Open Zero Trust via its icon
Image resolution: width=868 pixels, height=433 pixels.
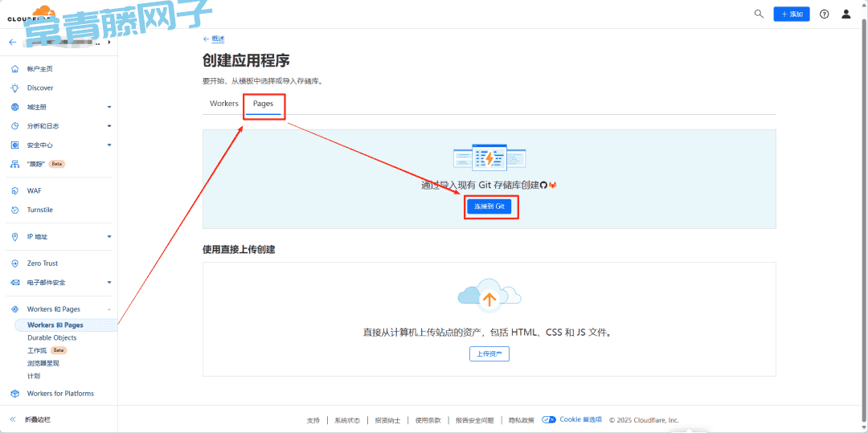pyautogui.click(x=15, y=263)
